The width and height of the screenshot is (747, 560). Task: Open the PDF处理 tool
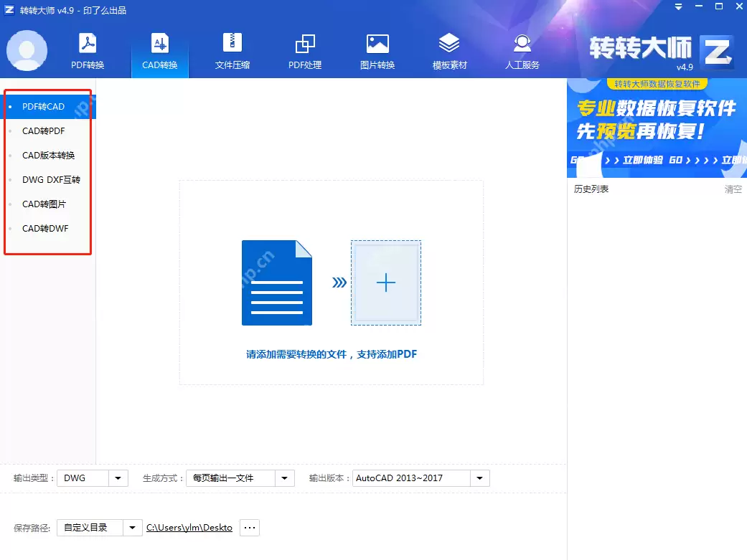click(x=304, y=50)
